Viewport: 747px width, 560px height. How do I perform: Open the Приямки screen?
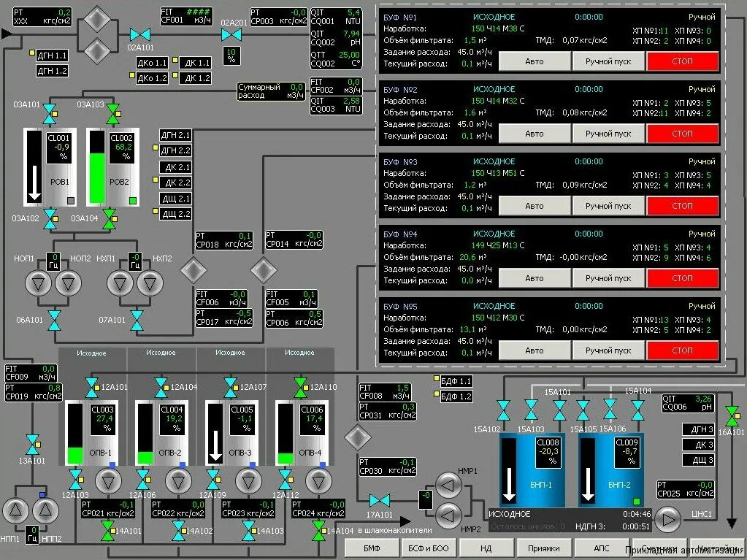tap(543, 548)
